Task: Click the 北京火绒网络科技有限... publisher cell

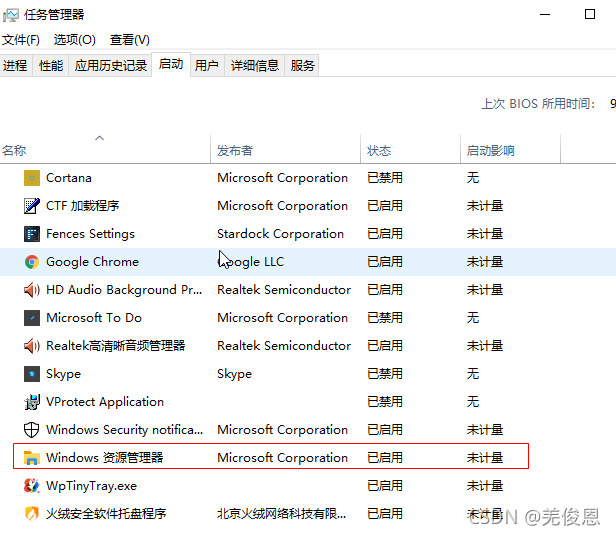Action: click(x=282, y=514)
